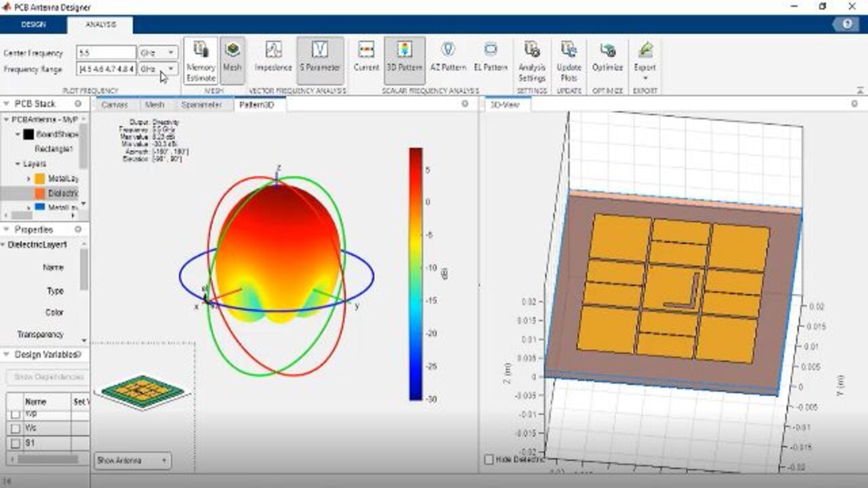Screen dimensions: 868x488
Task: Enable the Hide Dielectric checkbox
Action: point(489,460)
